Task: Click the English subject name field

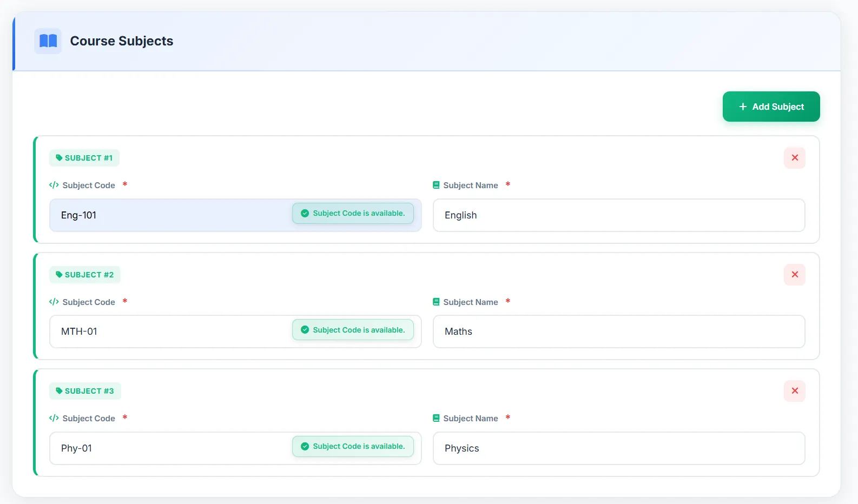Action: coord(618,215)
